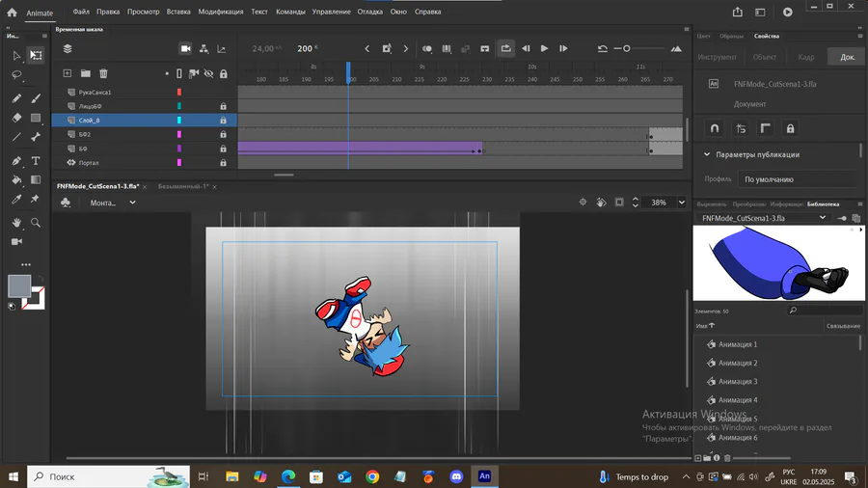Viewport: 868px width, 488px height.
Task: Select the Text tool
Action: 36,160
